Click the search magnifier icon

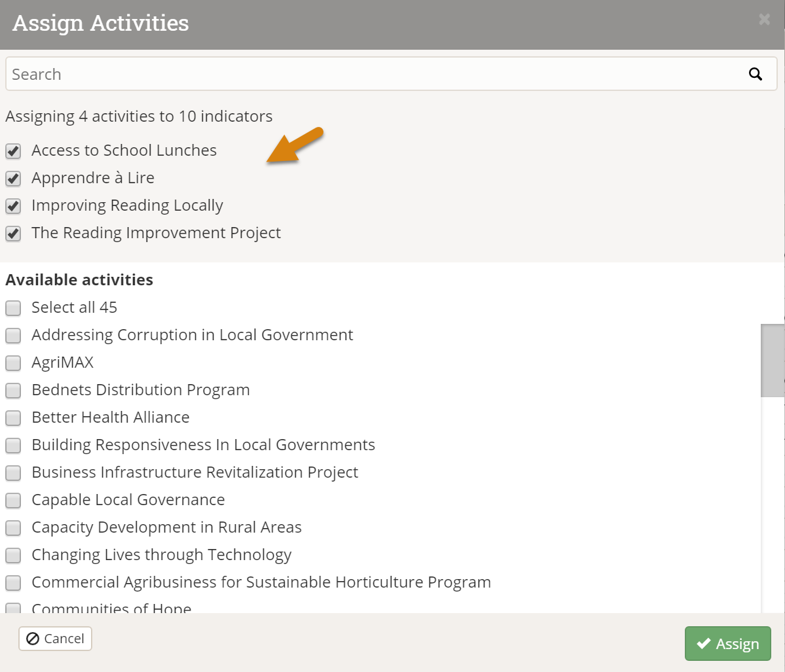(x=756, y=74)
